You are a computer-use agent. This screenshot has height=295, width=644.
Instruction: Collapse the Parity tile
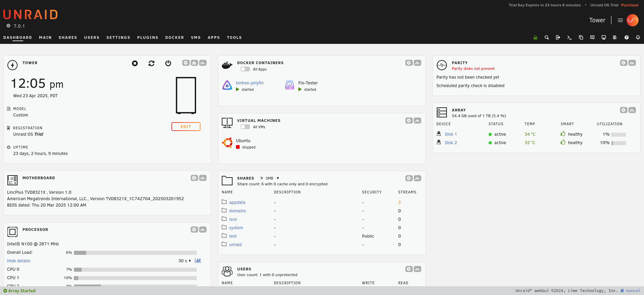[x=632, y=63]
